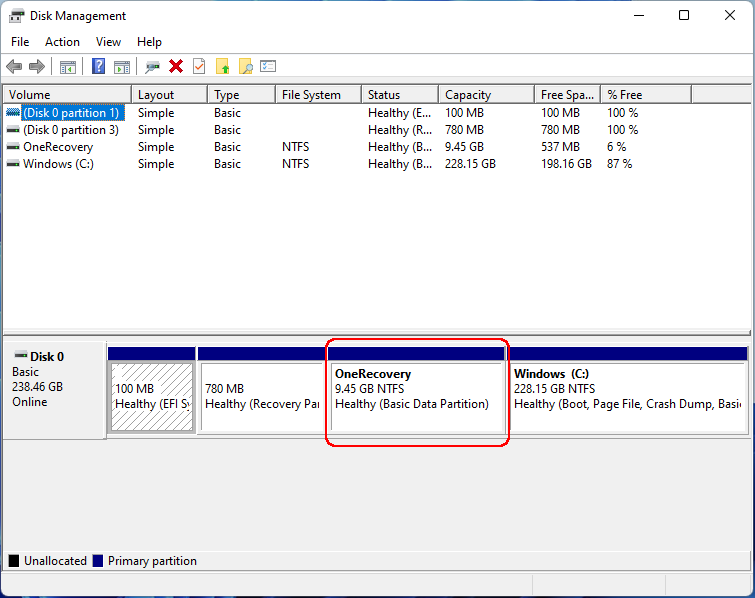Open the Help menu

tap(149, 42)
